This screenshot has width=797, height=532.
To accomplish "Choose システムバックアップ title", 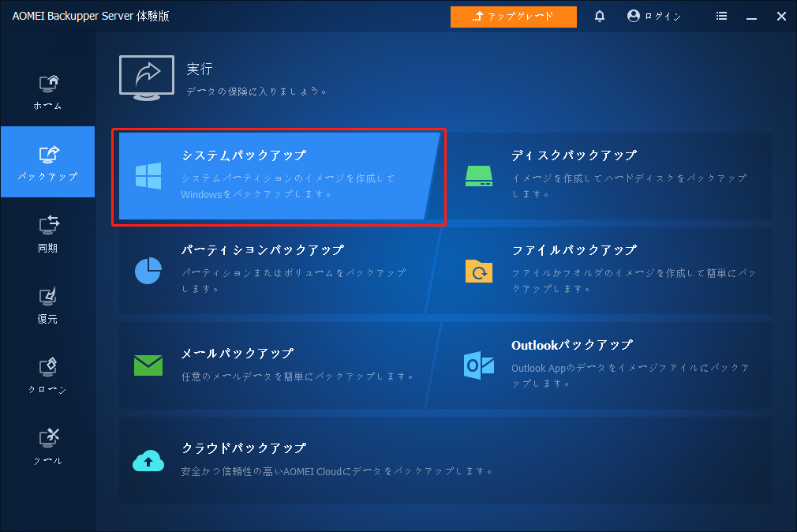I will pos(244,155).
